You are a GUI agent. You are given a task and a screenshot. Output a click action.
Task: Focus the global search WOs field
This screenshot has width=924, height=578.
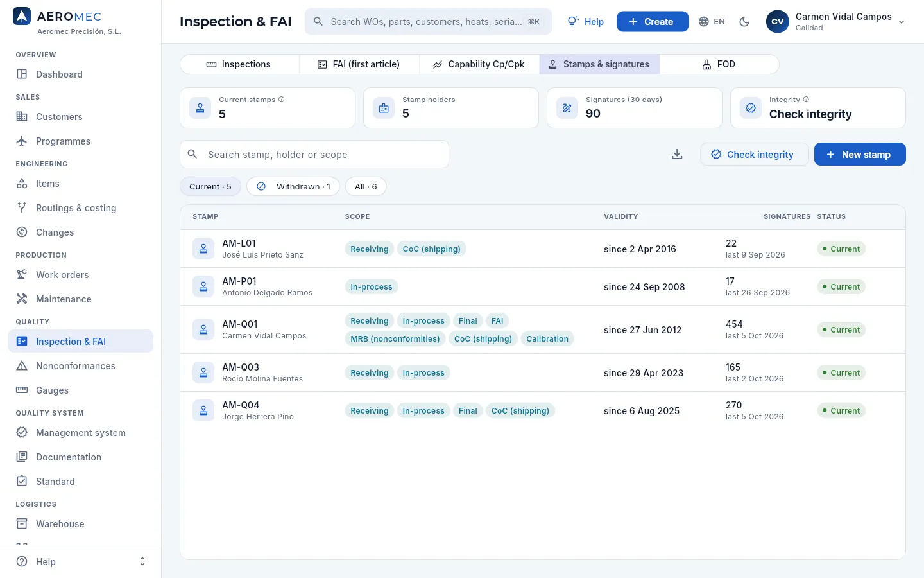point(428,22)
